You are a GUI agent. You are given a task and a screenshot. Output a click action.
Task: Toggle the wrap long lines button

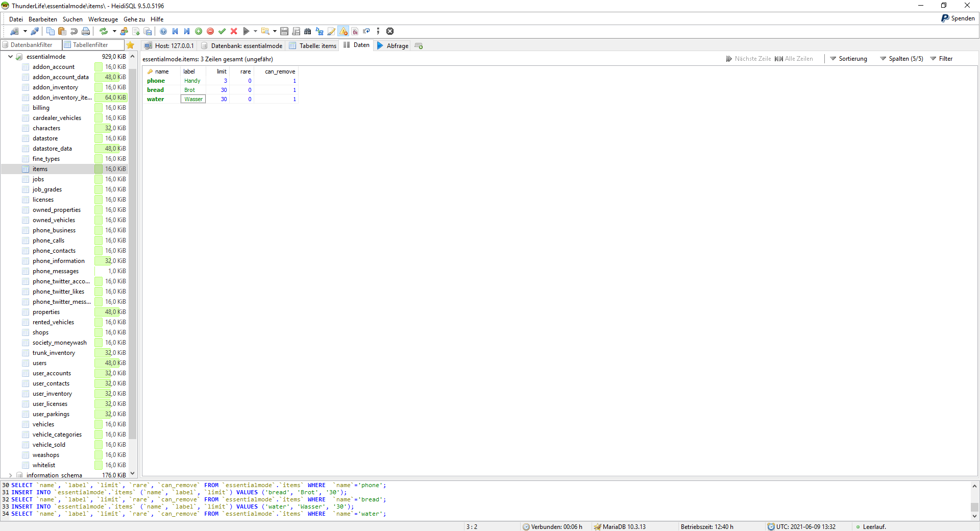366,32
